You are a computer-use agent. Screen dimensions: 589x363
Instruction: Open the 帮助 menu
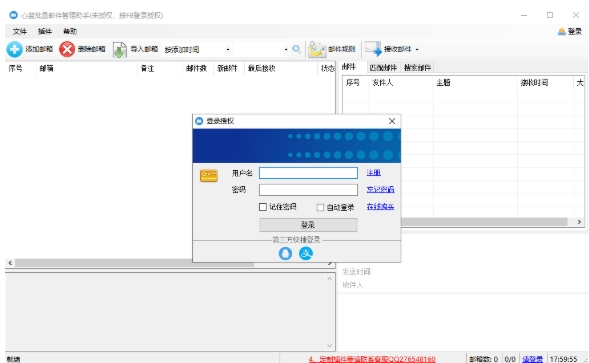(x=70, y=31)
